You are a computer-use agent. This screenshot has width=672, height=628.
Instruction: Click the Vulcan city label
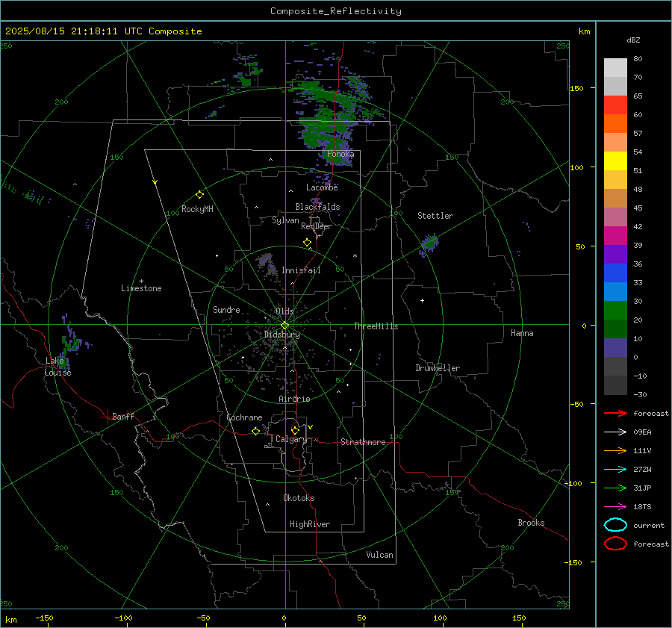[379, 555]
